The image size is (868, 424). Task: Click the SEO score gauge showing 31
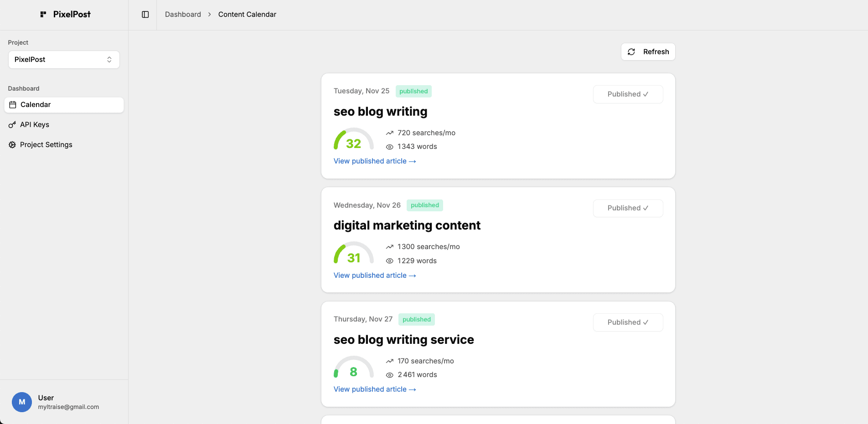click(353, 255)
